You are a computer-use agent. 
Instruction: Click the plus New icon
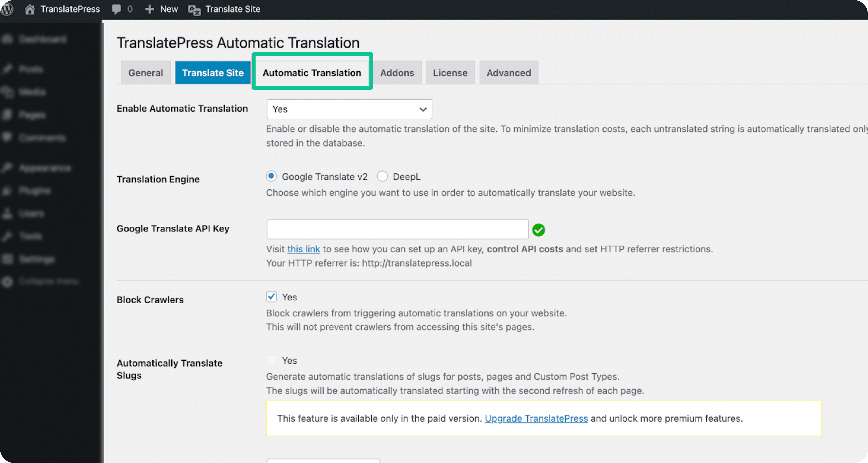click(149, 9)
